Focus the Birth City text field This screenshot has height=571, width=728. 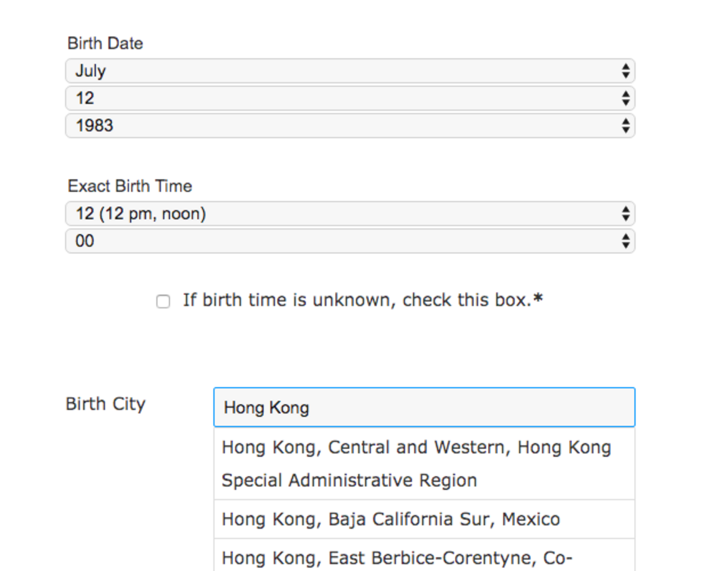coord(424,407)
